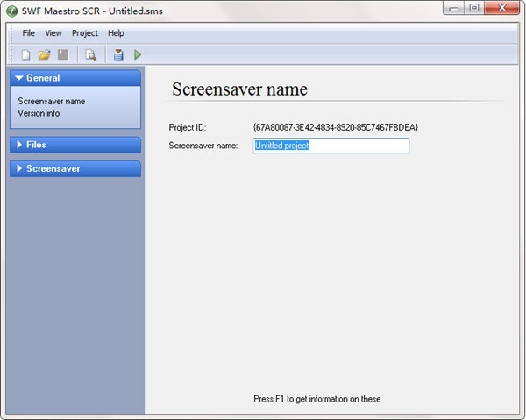Open the View menu
This screenshot has height=420, width=526.
53,33
